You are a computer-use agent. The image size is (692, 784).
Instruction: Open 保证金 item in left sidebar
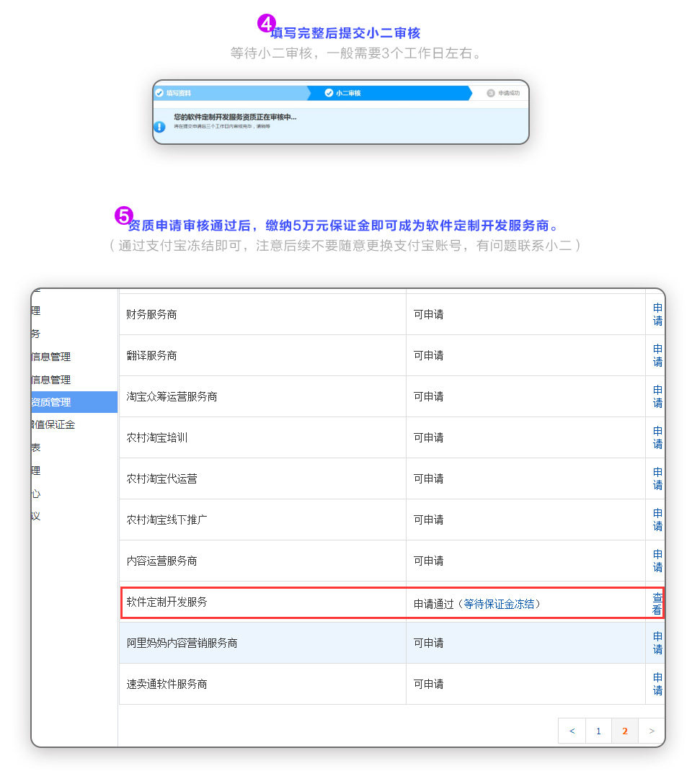[53, 424]
